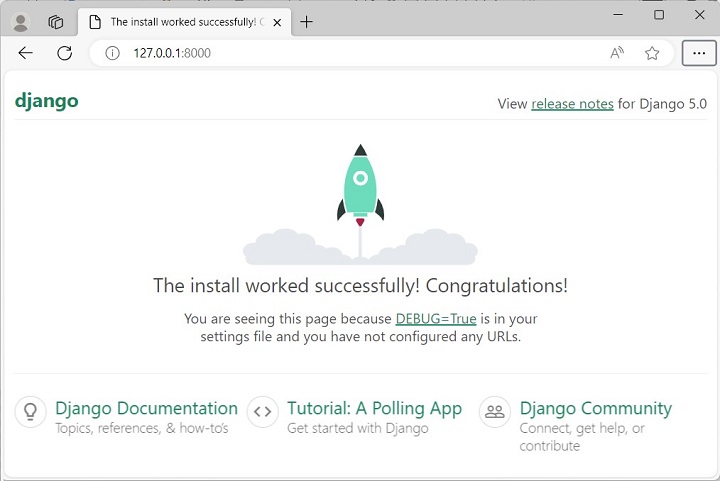Refresh the page with the reload icon
The width and height of the screenshot is (720, 481).
(x=65, y=53)
